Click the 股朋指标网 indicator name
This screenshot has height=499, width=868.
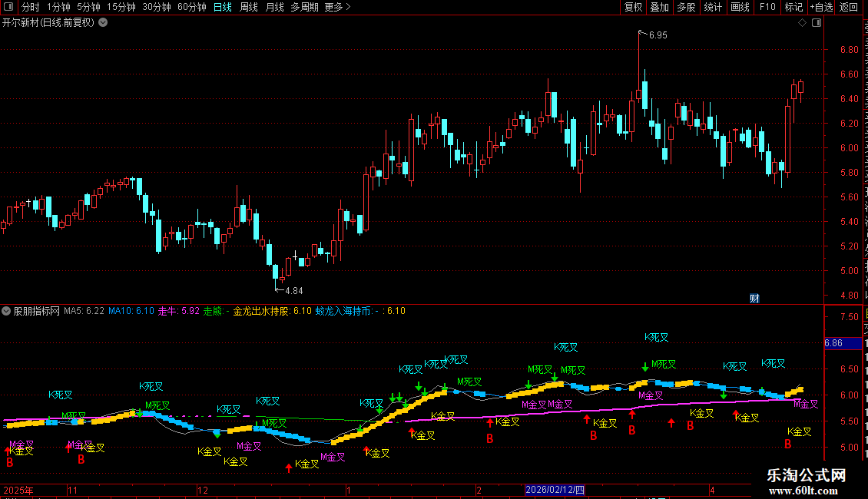coord(37,311)
